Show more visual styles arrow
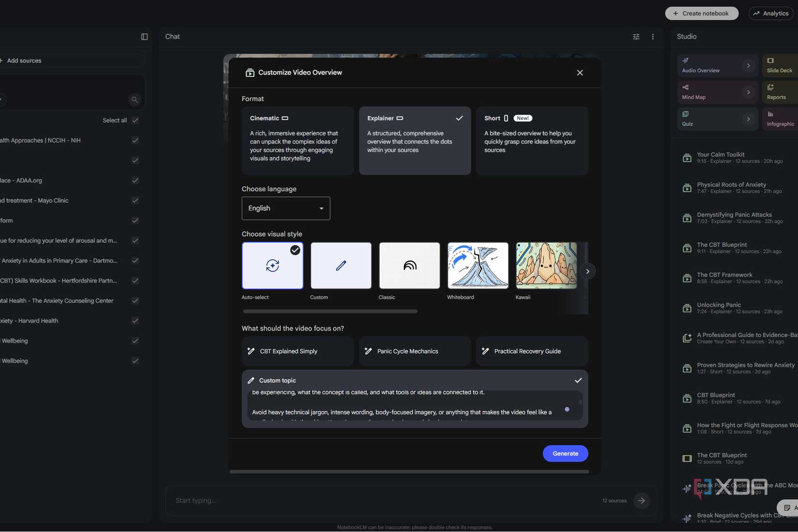The width and height of the screenshot is (798, 532). 588,271
